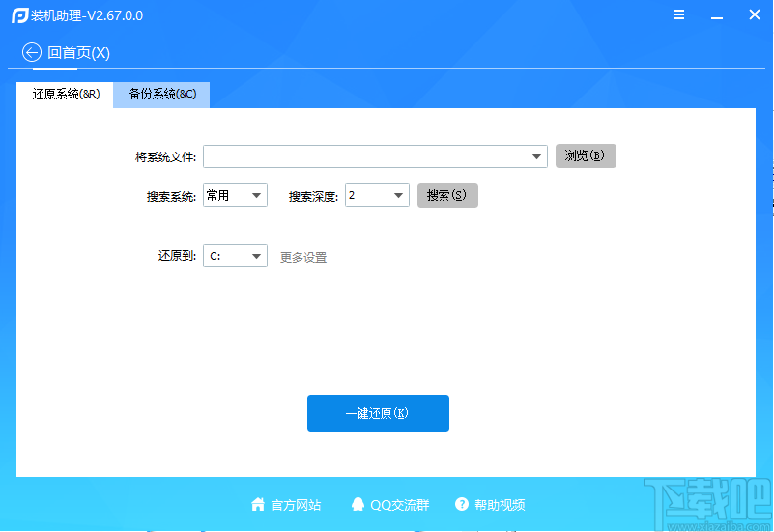
Task: Open the 官方网站 link
Action: pos(296,505)
